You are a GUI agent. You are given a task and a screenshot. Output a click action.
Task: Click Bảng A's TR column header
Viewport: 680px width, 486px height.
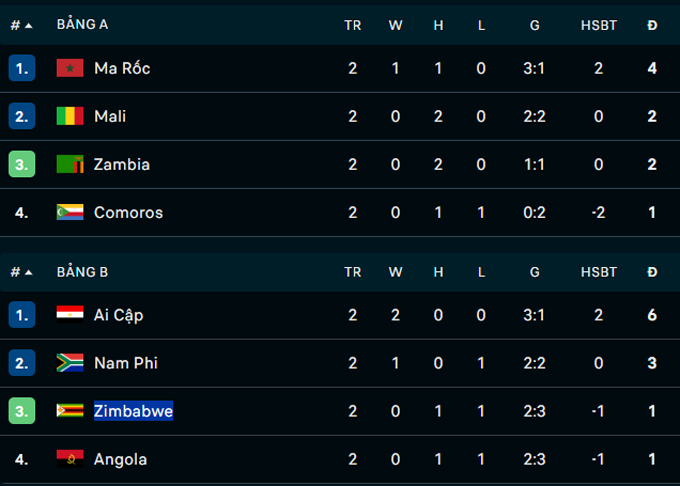click(x=353, y=25)
